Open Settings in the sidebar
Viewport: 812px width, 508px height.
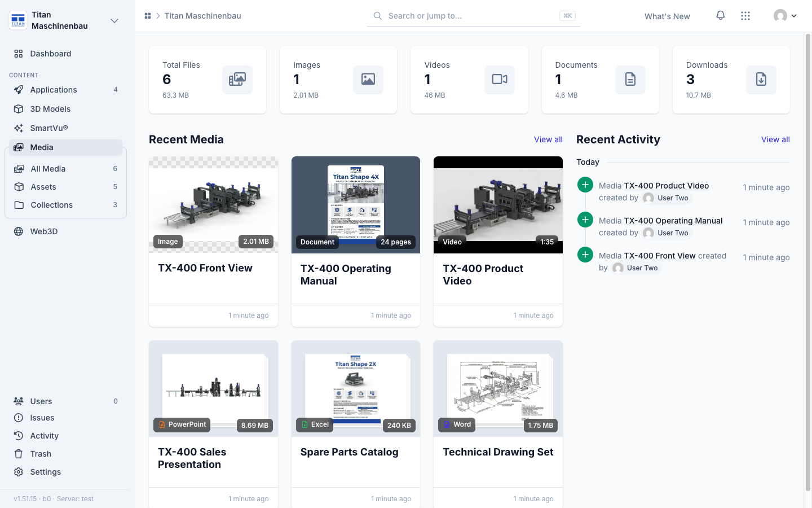[x=65, y=472]
